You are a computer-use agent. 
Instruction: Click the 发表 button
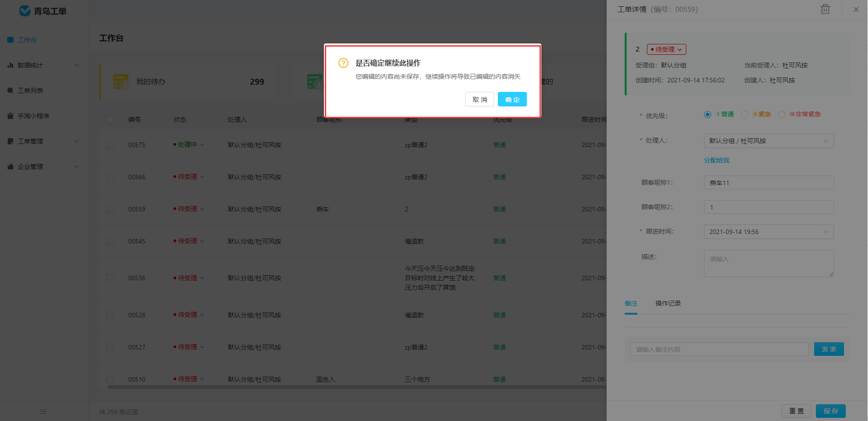(x=829, y=349)
